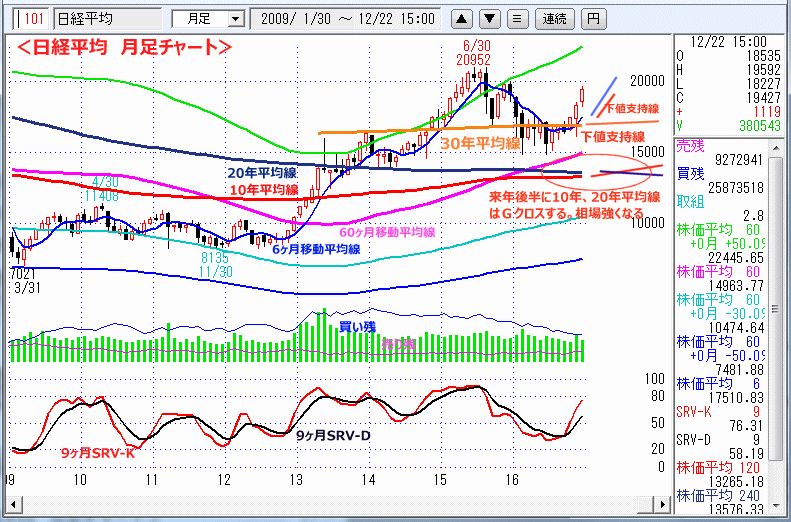
Task: Click the 13 year mark on time axis
Action: click(296, 480)
